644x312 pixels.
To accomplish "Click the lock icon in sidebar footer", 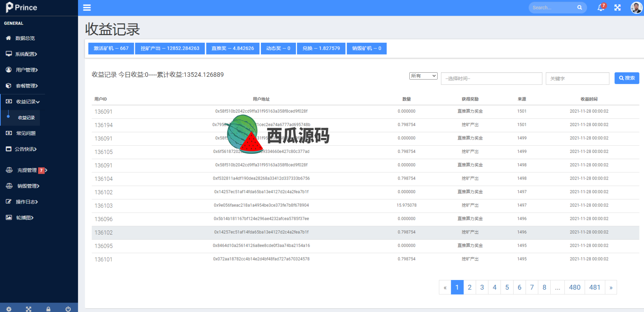I will coord(48,309).
